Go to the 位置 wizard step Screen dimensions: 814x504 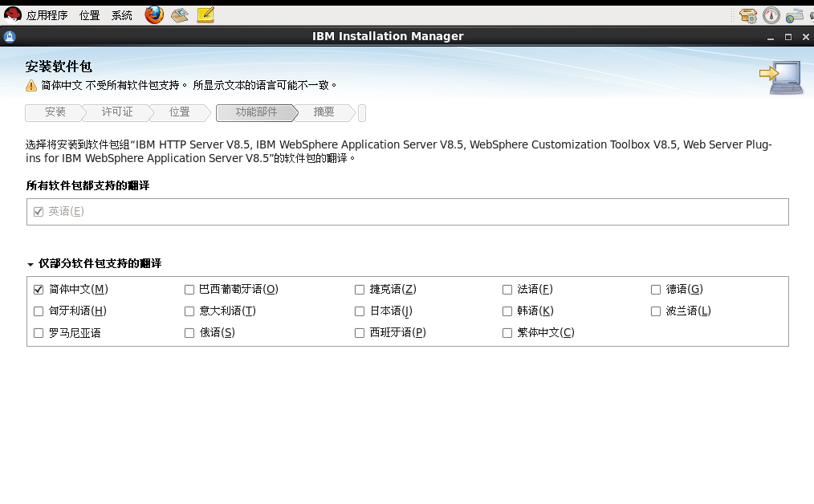[x=180, y=112]
